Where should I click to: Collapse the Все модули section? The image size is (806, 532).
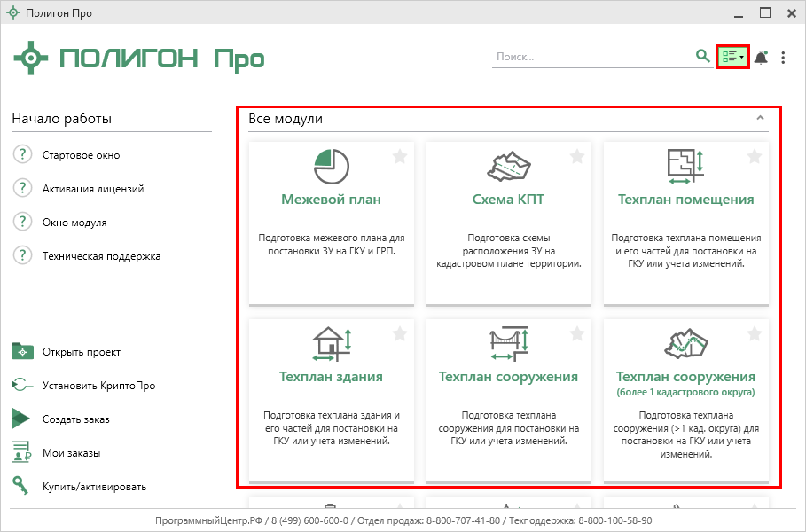760,118
